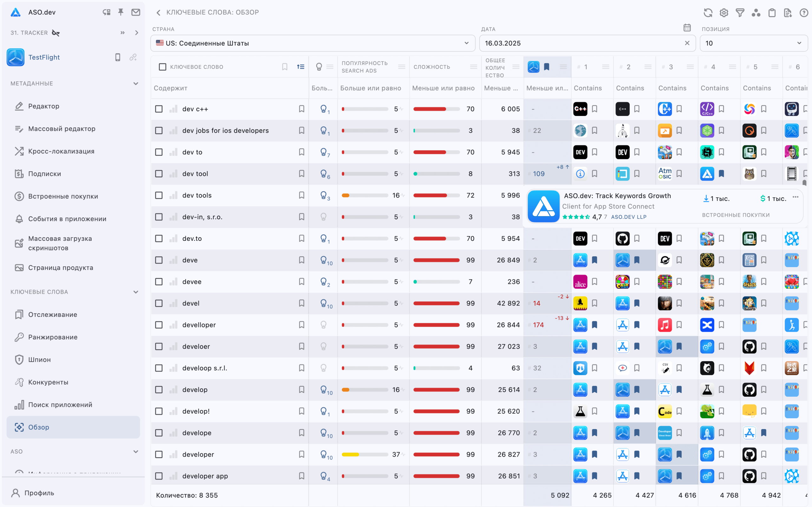
Task: Click the Профиль link at sidebar bottom
Action: pyautogui.click(x=39, y=493)
